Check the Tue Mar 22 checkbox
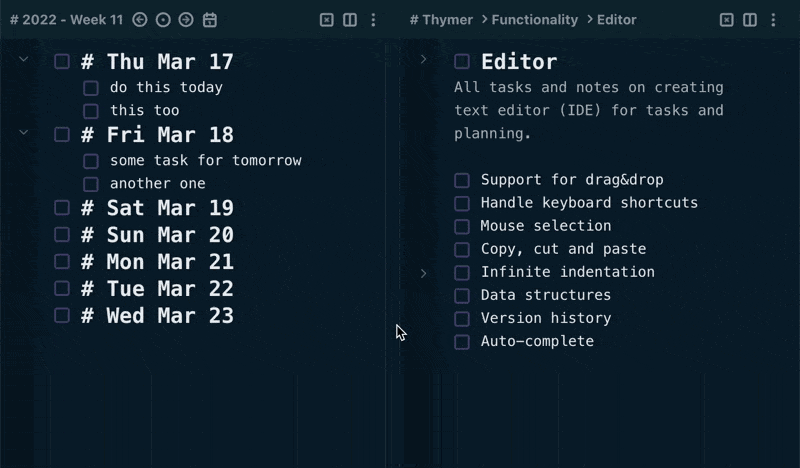800x468 pixels. tap(62, 289)
